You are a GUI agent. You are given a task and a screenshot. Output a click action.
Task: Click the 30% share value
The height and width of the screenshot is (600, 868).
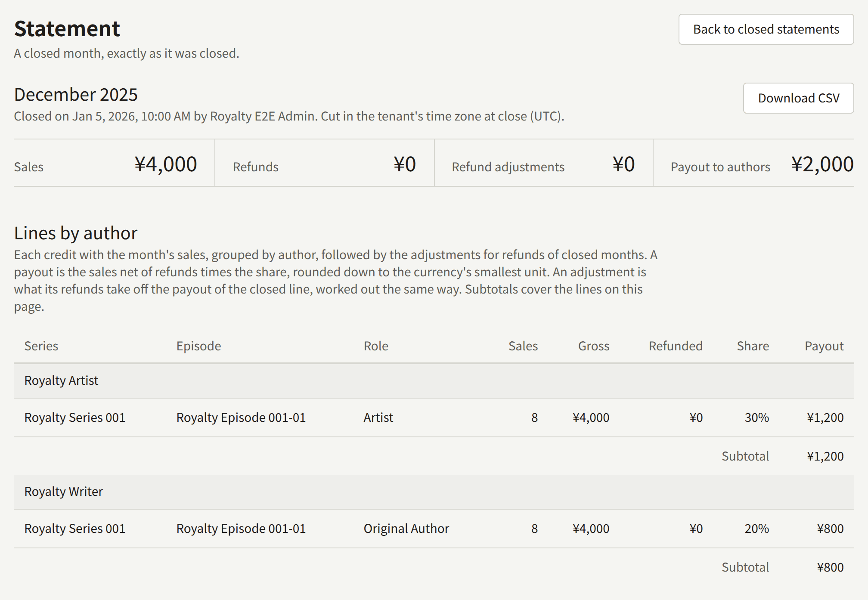coord(757,418)
